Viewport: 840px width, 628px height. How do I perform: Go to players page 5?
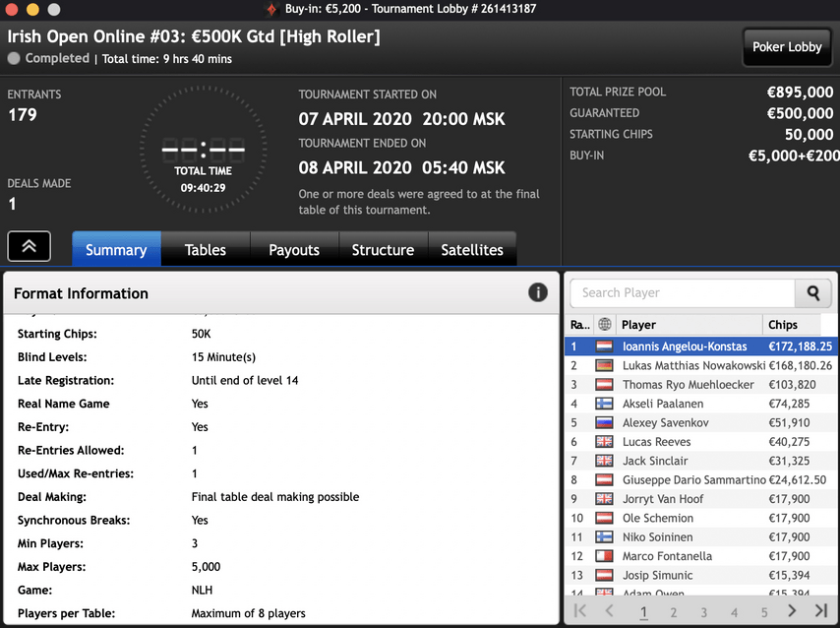pyautogui.click(x=764, y=612)
